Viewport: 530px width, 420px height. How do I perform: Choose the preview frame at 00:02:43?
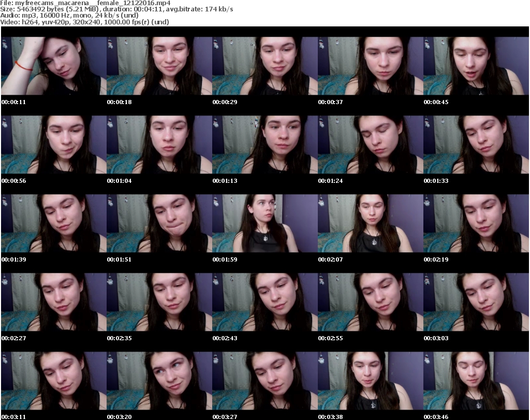click(264, 302)
